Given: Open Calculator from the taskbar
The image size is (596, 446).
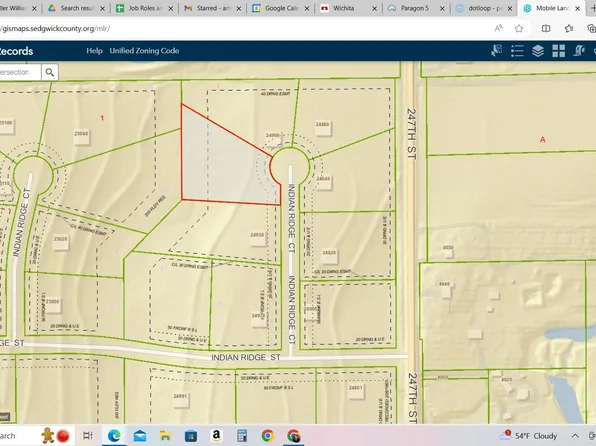Looking at the screenshot, I should pyautogui.click(x=242, y=435).
